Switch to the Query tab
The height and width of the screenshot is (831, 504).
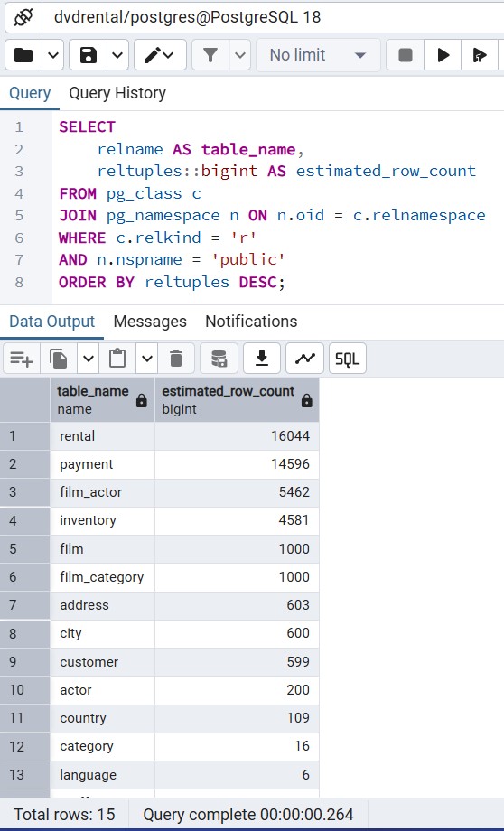coord(30,93)
